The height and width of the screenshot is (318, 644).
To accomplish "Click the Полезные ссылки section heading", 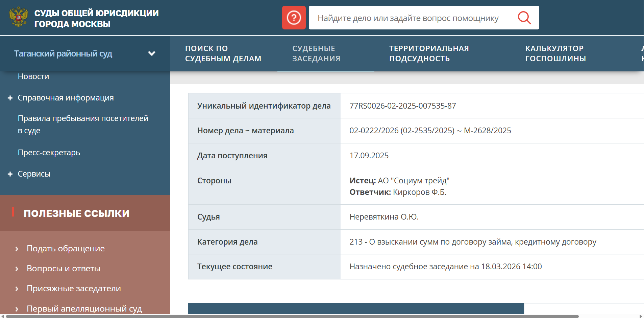I will [x=77, y=213].
